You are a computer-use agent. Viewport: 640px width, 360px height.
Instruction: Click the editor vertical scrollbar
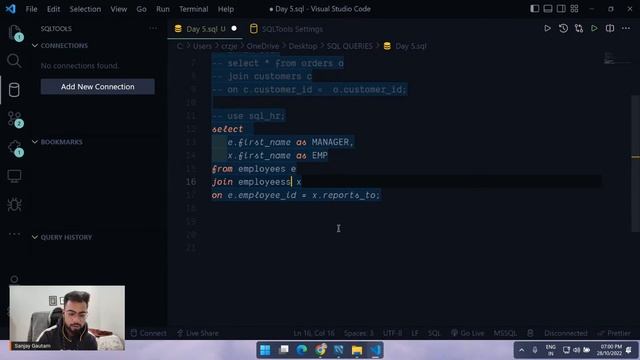[636, 163]
